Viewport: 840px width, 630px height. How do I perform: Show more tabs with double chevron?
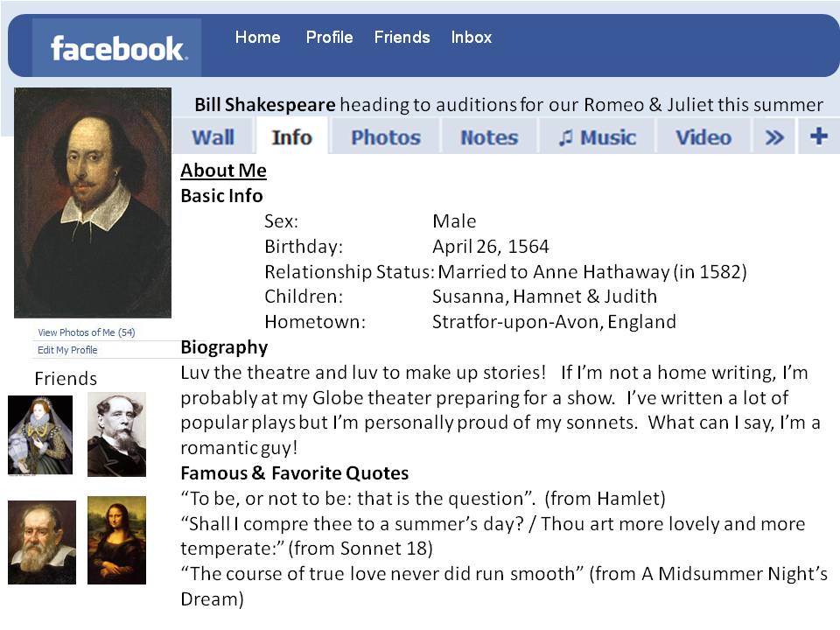pos(774,137)
